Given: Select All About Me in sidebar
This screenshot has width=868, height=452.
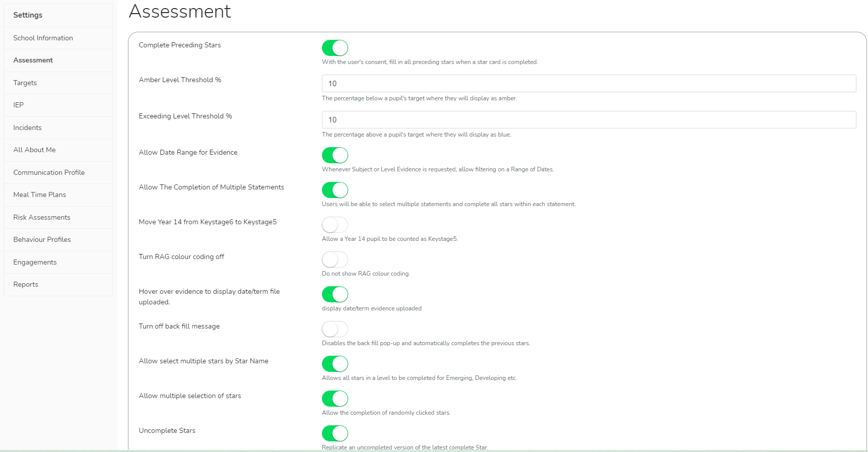Looking at the screenshot, I should click(58, 150).
